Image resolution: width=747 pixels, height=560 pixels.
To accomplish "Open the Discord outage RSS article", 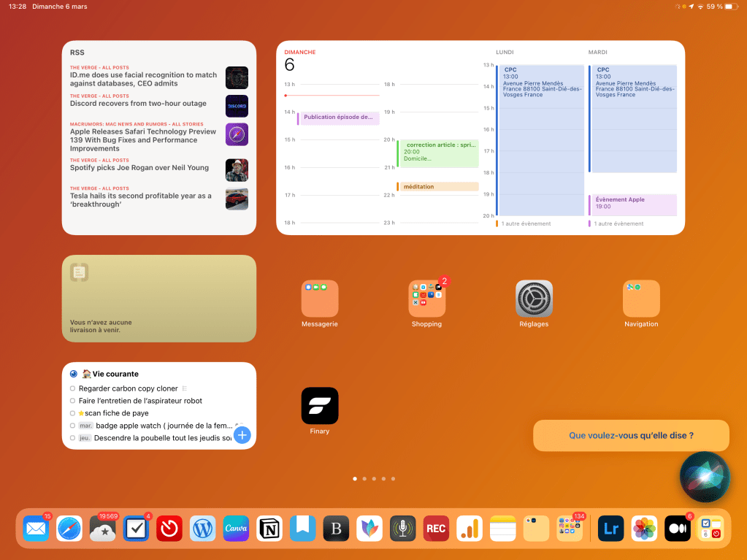I will click(x=138, y=104).
